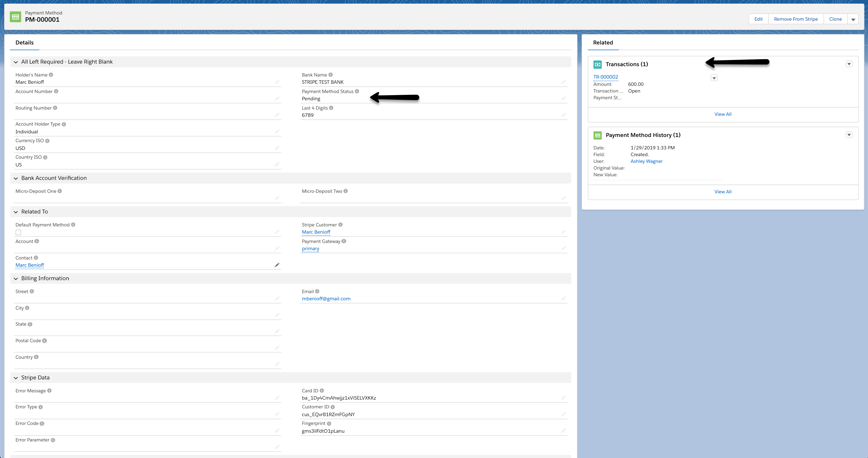The image size is (868, 458).
Task: Open more actions dropdown next to Clone
Action: point(853,19)
